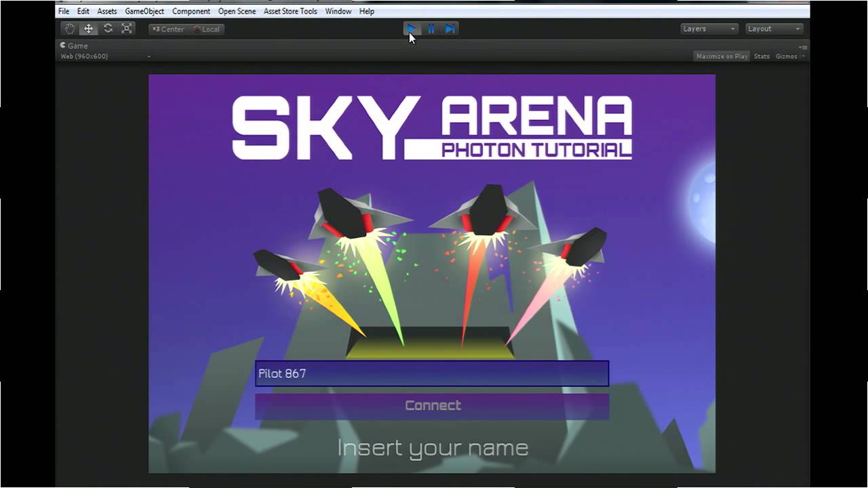This screenshot has width=868, height=488.
Task: Open the Open Scene menu
Action: point(237,12)
